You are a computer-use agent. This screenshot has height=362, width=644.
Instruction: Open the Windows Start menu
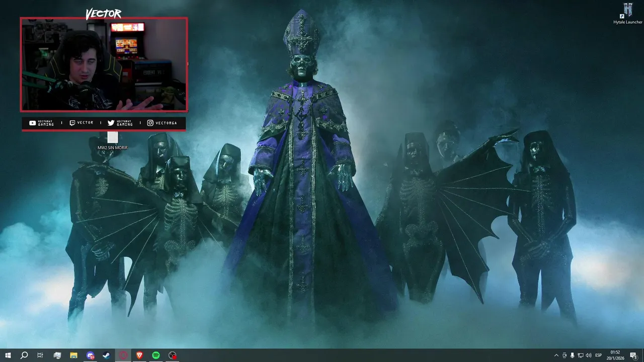coord(8,355)
